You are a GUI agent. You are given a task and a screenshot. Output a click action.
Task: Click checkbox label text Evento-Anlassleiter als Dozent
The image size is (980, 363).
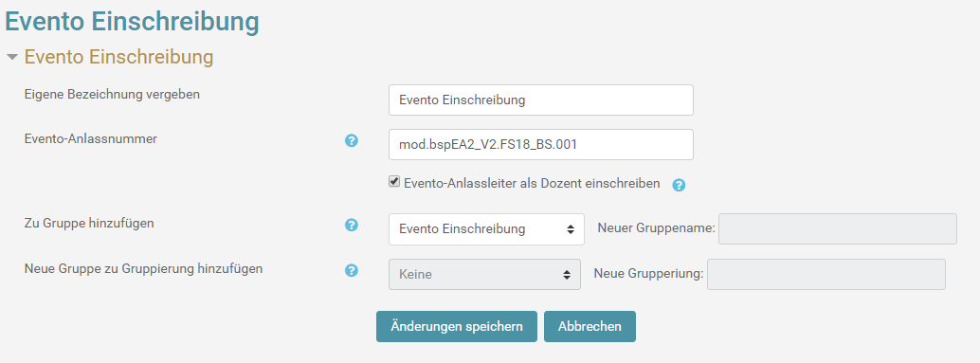coord(532,184)
